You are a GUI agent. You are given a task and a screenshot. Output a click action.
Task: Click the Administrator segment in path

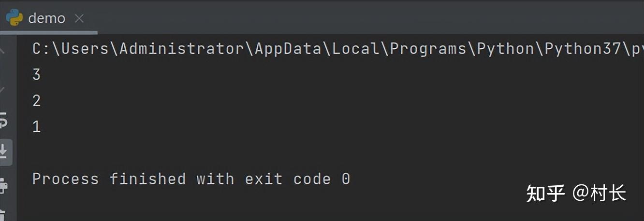click(x=182, y=49)
